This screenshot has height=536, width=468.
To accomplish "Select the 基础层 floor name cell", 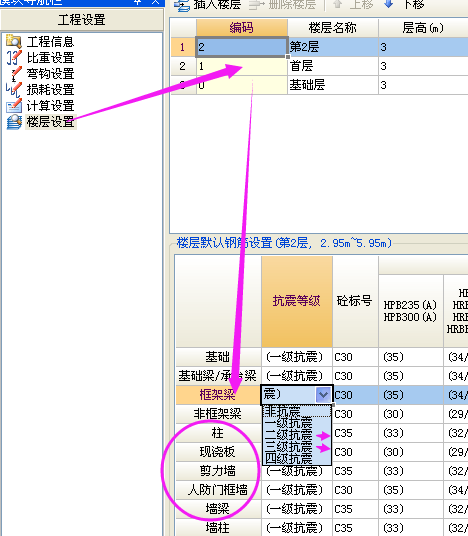I will coord(333,85).
